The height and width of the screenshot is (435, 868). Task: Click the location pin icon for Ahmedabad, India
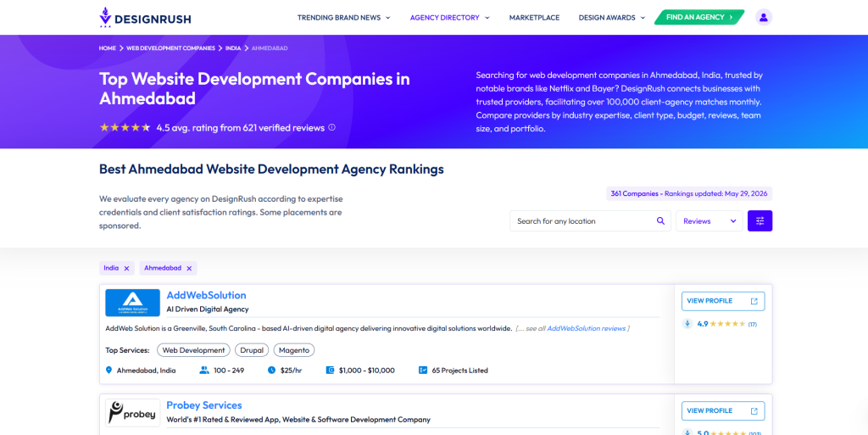tap(108, 371)
